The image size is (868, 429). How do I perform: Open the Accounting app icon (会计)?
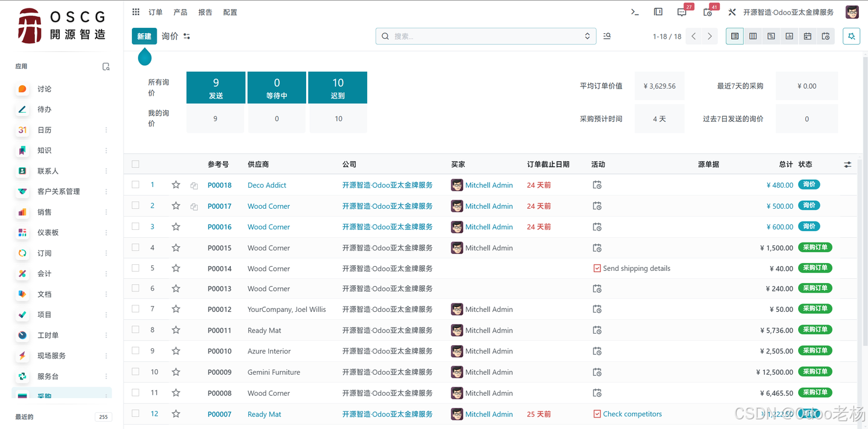pyautogui.click(x=22, y=273)
